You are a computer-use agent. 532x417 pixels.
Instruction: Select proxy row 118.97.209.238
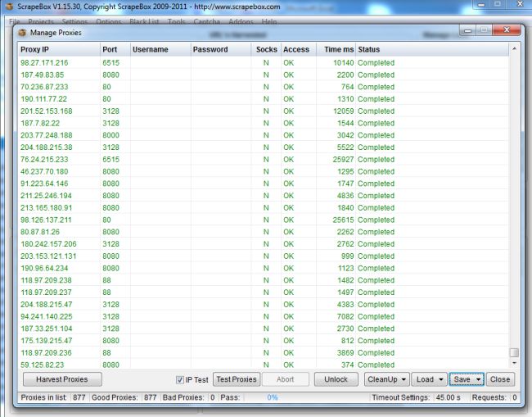[x=264, y=280]
